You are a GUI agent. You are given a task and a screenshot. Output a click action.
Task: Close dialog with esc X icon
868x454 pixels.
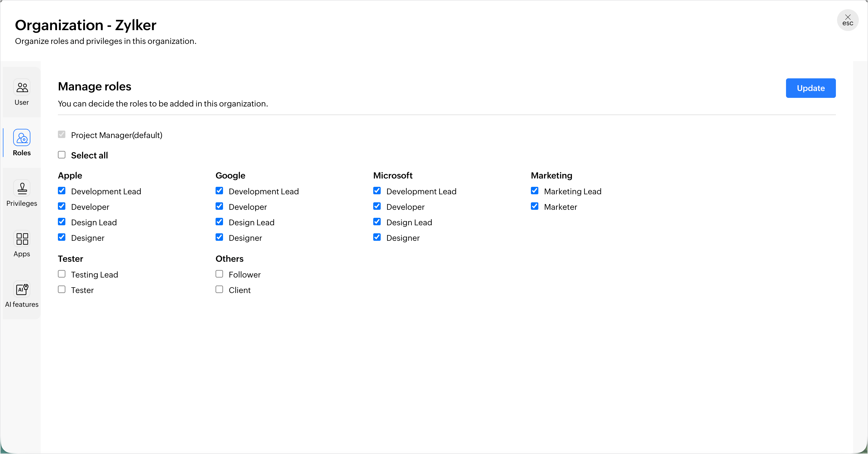[847, 20]
